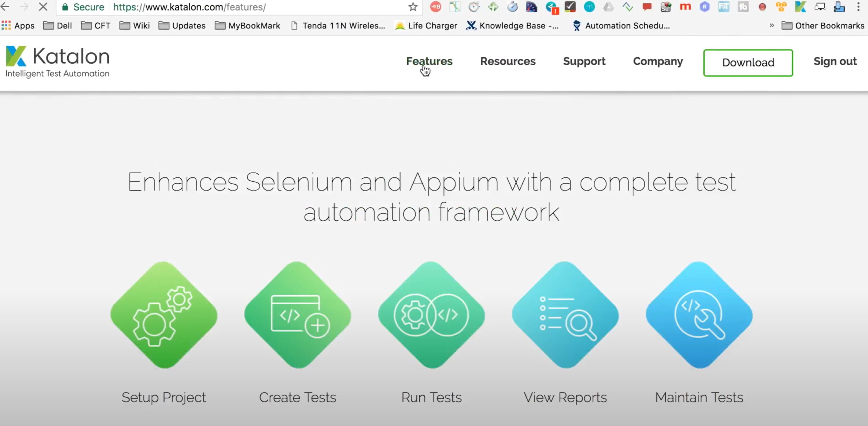This screenshot has height=426, width=868.
Task: Expand the Updates bookmark folder
Action: point(182,26)
